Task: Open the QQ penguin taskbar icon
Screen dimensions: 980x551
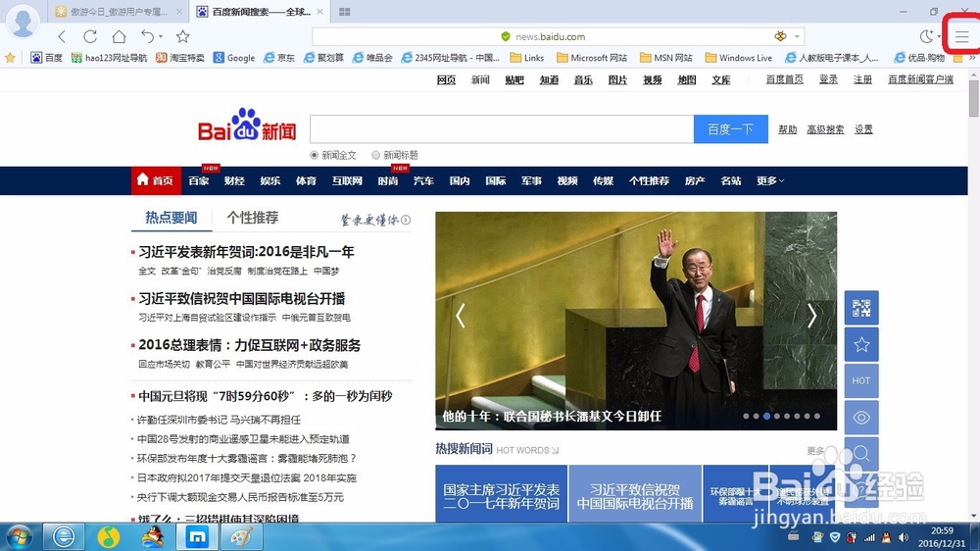Action: tap(153, 536)
